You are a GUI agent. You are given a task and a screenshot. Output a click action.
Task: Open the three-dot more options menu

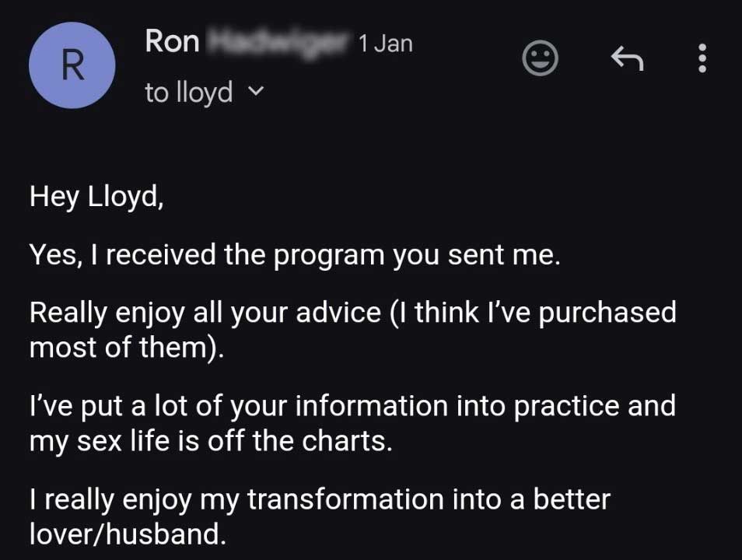[x=703, y=58]
